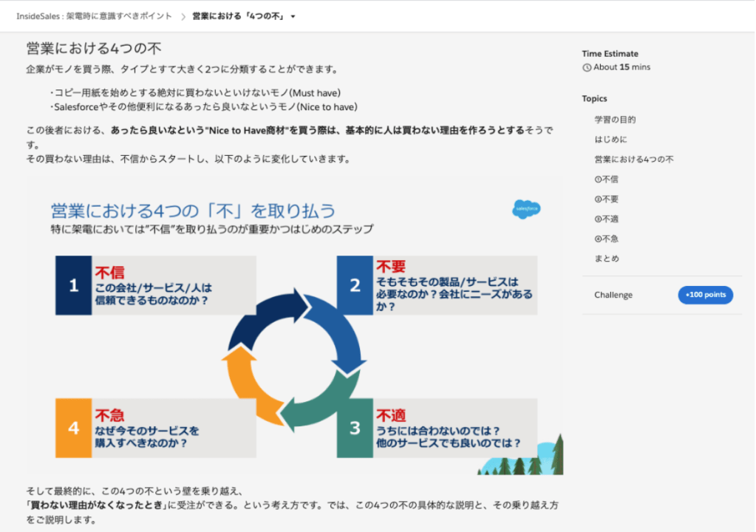Image resolution: width=756 pixels, height=532 pixels.
Task: Click the navy number 1 box for 不信
Action: coord(73,285)
